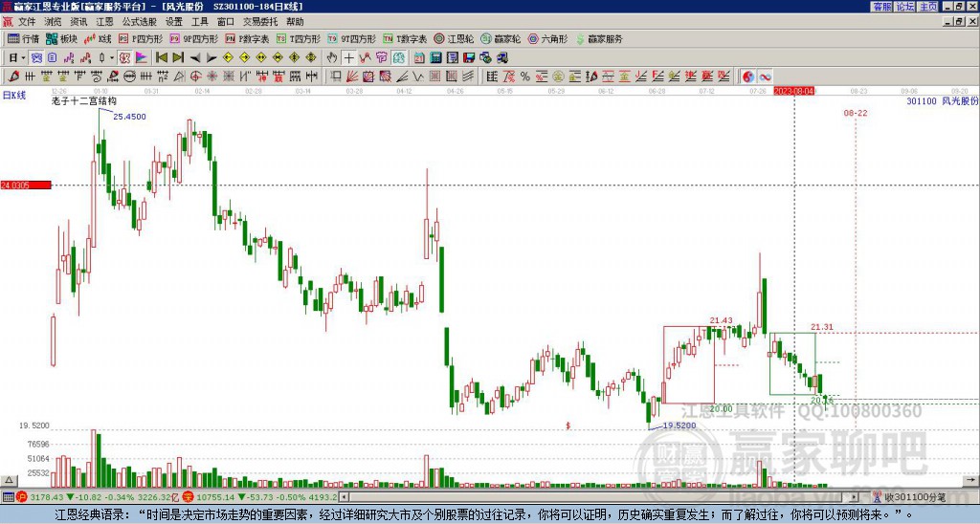Switch to the K线 chart view
The image size is (980, 524).
click(98, 38)
